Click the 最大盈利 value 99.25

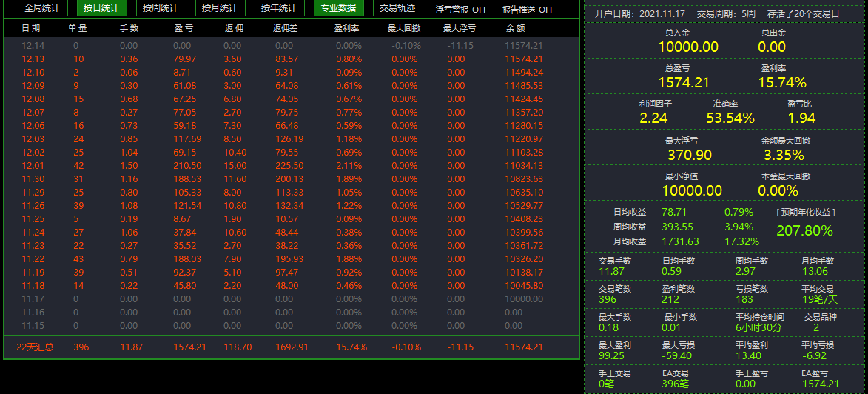click(611, 355)
